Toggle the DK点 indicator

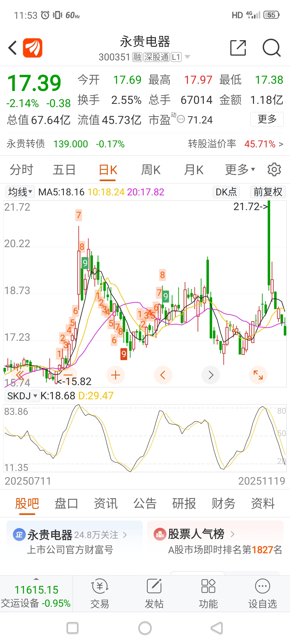pos(226,192)
